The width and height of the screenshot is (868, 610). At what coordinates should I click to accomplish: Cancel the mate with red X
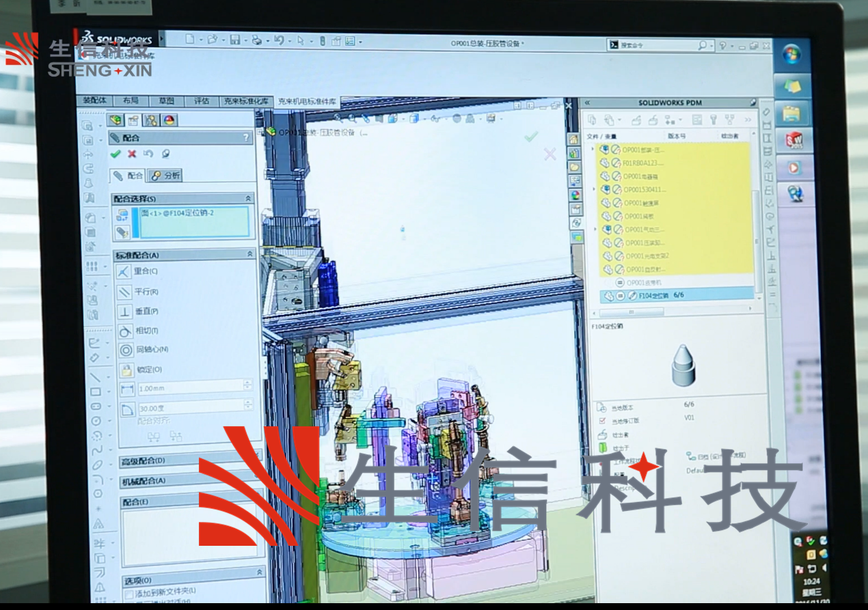(132, 154)
